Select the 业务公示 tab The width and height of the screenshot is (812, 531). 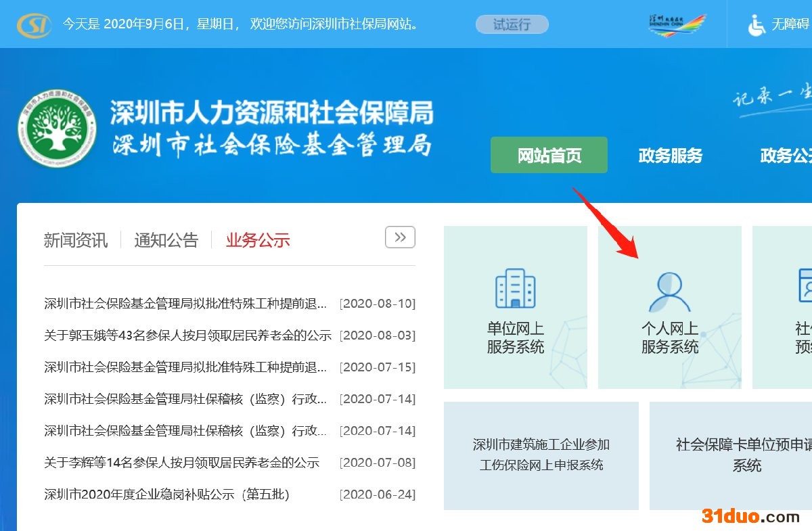coord(258,240)
